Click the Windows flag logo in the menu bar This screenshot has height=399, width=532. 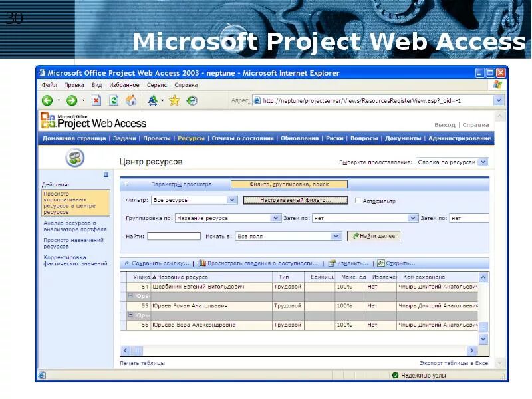[x=497, y=85]
